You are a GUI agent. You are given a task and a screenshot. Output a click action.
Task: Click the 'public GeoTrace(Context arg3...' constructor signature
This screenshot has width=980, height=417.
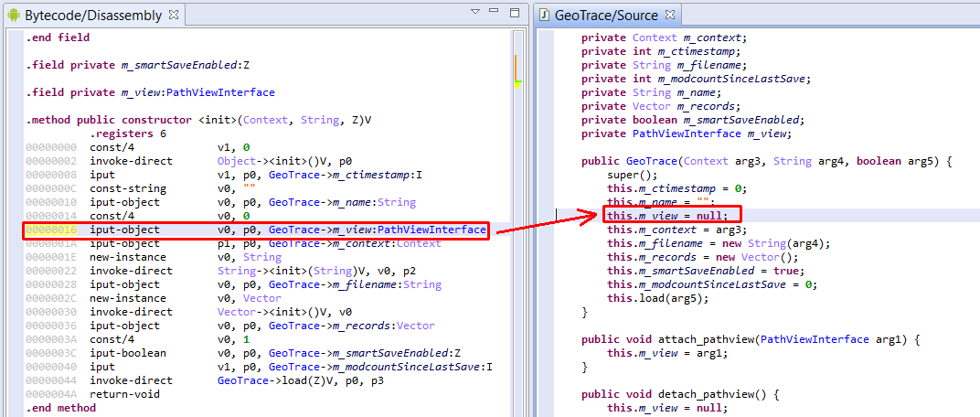click(766, 161)
